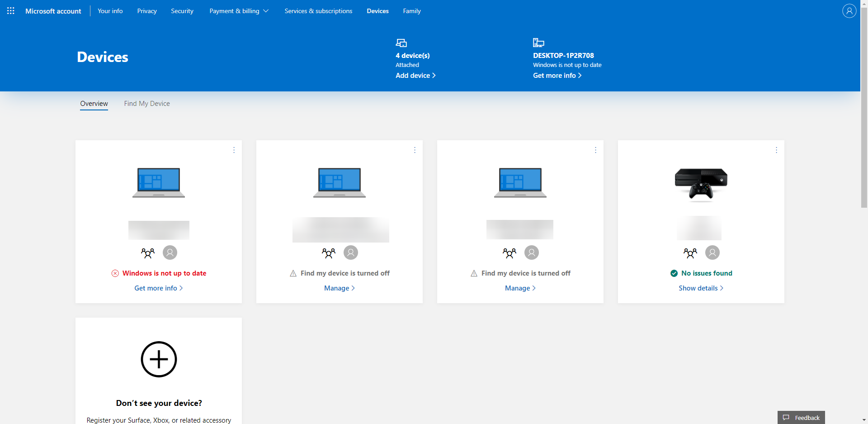Click laptop image on Windows-not-up-to-date card
The height and width of the screenshot is (424, 868).
pos(159,183)
